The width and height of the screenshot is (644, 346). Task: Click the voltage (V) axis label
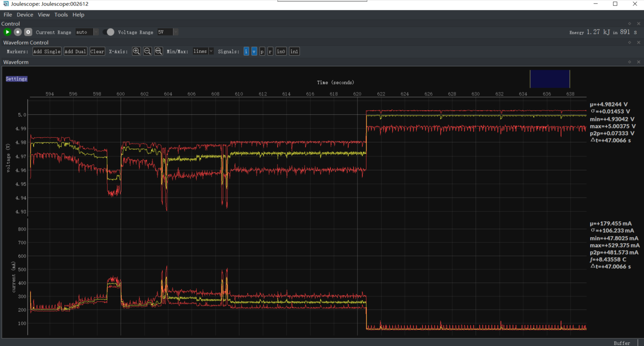(x=8, y=158)
